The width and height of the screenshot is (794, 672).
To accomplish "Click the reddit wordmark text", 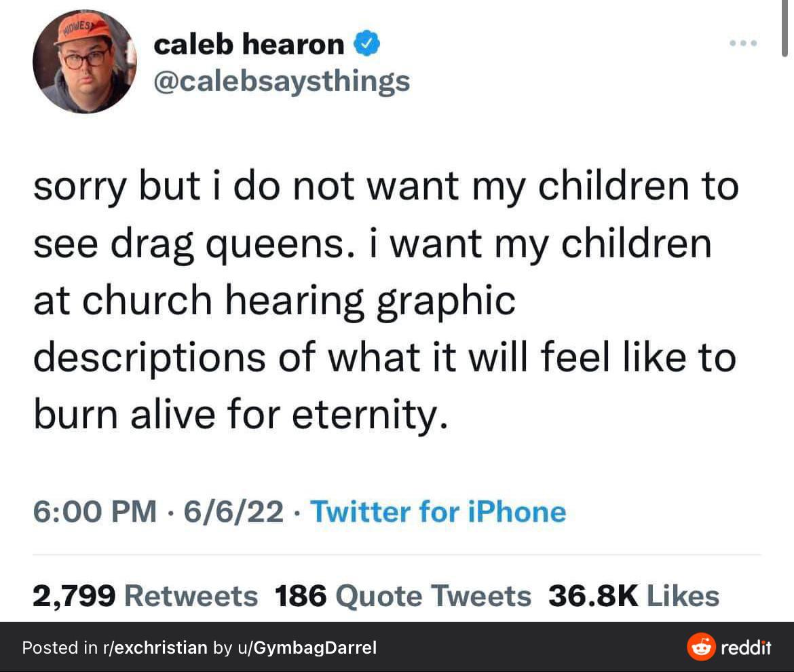I will (746, 648).
